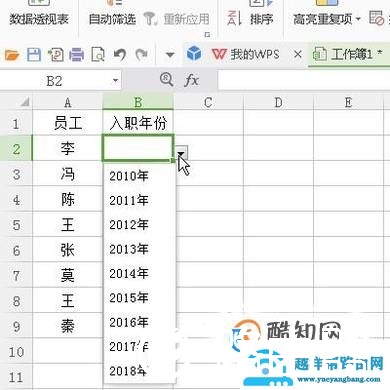Select column B header
390x390 pixels.
(138, 102)
